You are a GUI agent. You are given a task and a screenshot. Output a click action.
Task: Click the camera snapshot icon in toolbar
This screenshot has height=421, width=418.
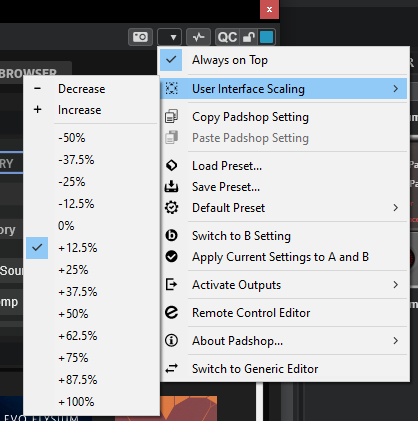click(x=140, y=37)
